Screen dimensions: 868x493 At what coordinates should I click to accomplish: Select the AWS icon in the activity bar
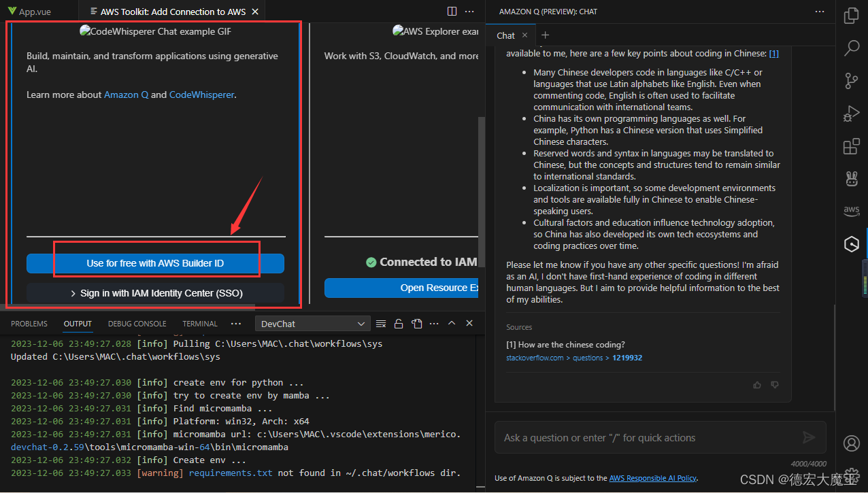(851, 211)
